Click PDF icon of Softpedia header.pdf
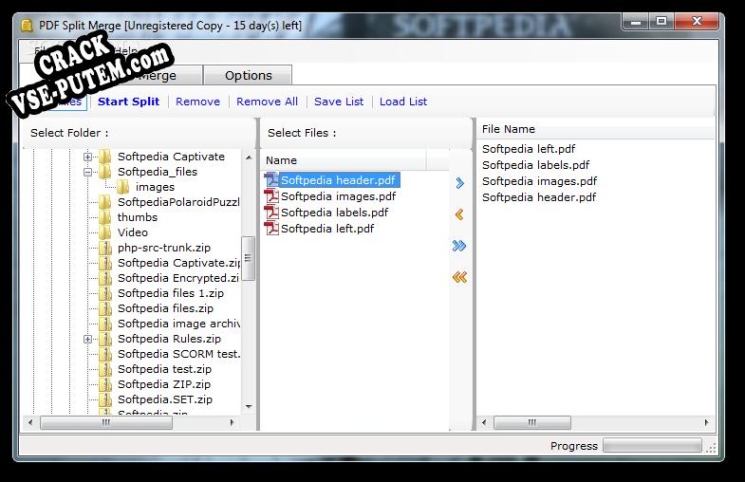The height and width of the screenshot is (482, 745). (x=272, y=180)
